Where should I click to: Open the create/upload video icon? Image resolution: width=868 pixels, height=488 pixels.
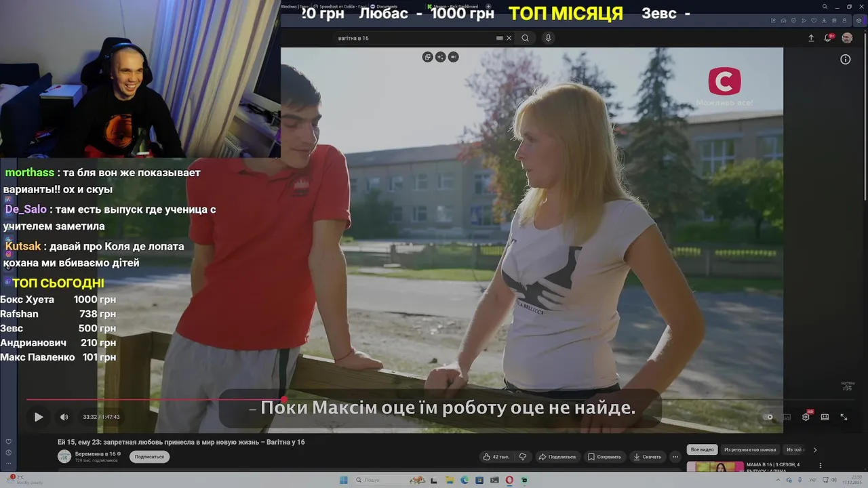pyautogui.click(x=810, y=38)
